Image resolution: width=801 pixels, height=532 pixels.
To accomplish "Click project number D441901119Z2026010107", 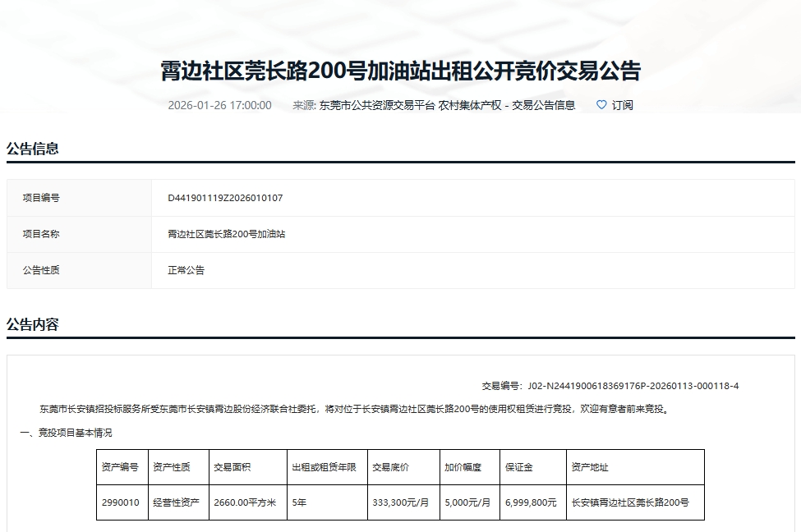I will [225, 198].
